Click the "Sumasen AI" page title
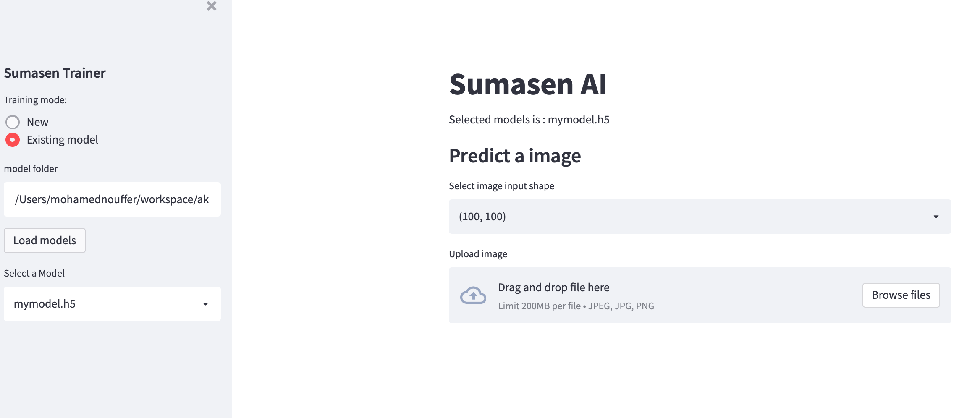This screenshot has width=980, height=418. pyautogui.click(x=527, y=84)
